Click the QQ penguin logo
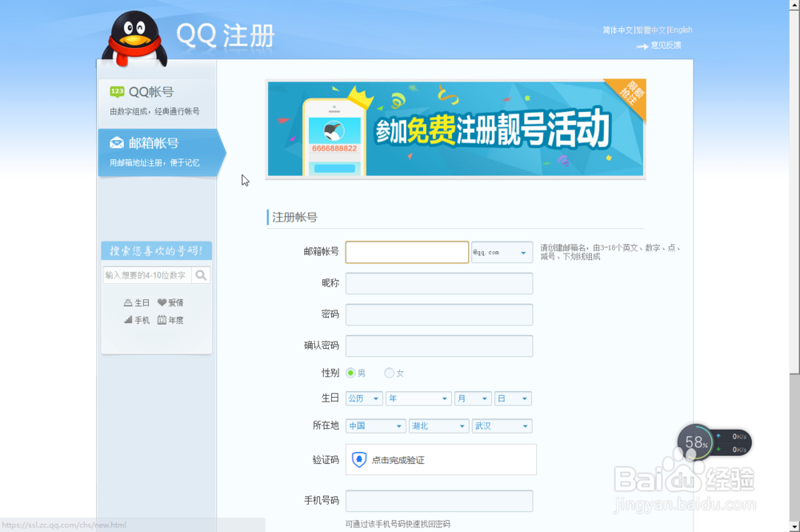Screen dimensions: 800x532 [134, 38]
